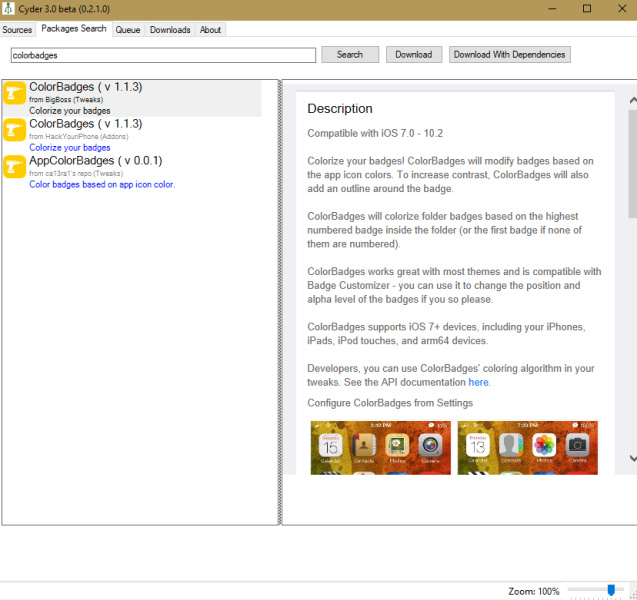The image size is (637, 600).
Task: Click the description scrollbar down arrow
Action: [x=631, y=458]
